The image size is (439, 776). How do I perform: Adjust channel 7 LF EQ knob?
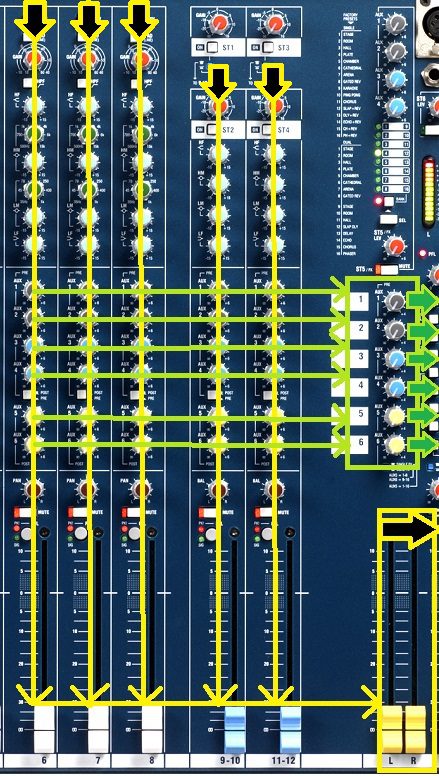[x=88, y=244]
